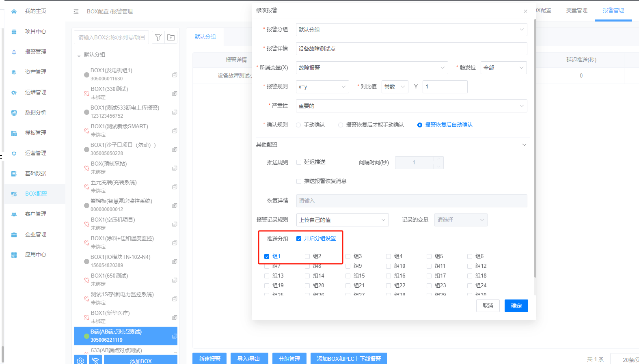Collapse 默认分组 tree node
The image size is (639, 364).
[79, 56]
